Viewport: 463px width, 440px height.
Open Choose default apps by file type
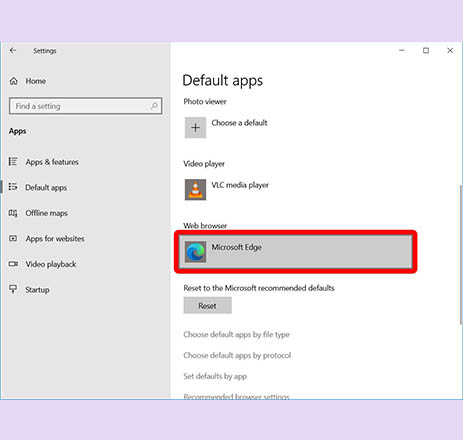[x=236, y=334]
